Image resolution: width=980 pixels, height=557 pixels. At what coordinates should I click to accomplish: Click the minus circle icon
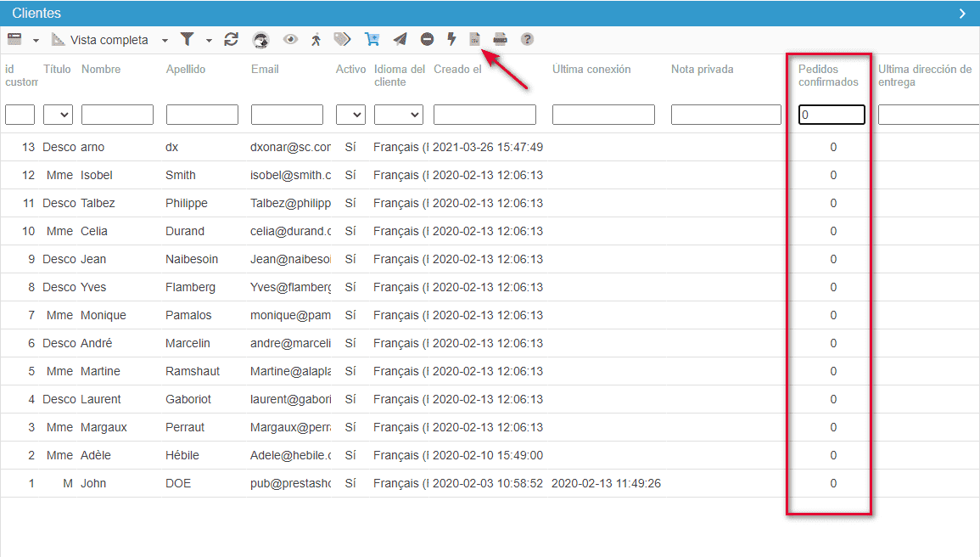427,39
